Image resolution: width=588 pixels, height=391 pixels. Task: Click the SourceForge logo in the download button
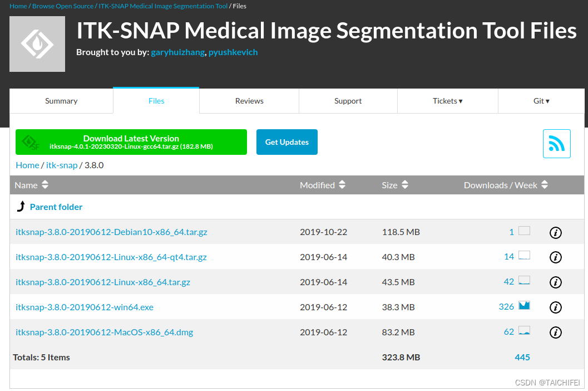31,142
